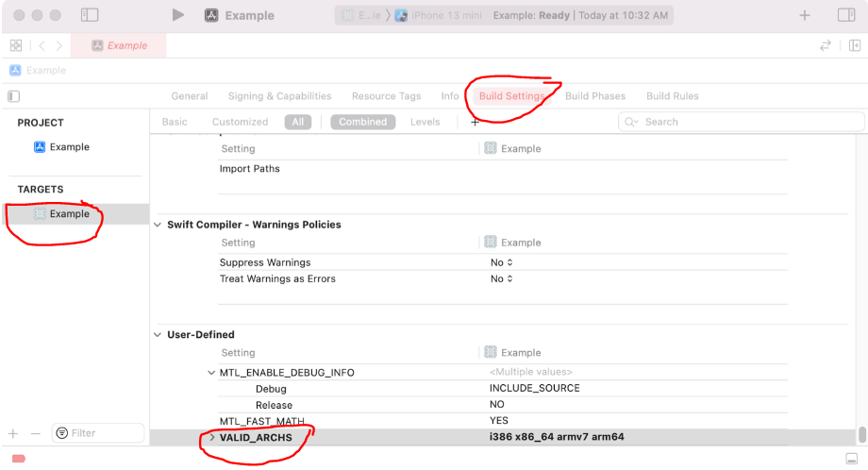868x470 pixels.
Task: Show Basic build settings
Action: pyautogui.click(x=175, y=122)
